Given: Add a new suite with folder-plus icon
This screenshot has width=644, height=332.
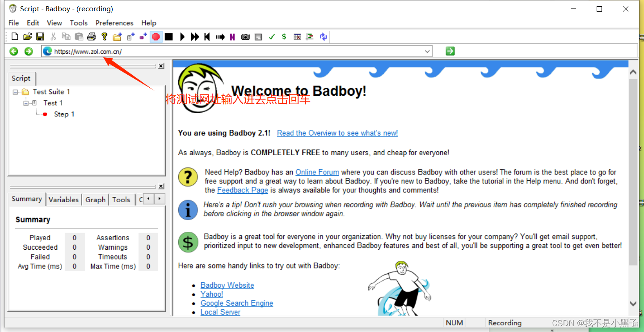Looking at the screenshot, I should click(117, 37).
